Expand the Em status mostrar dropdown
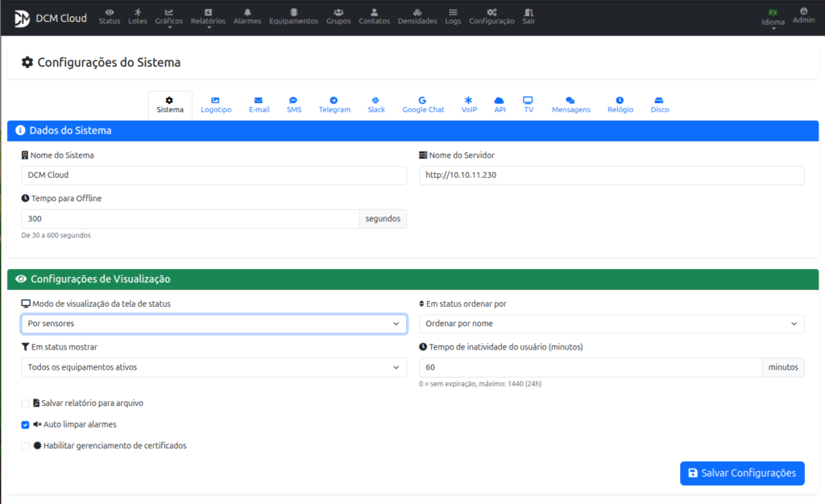The width and height of the screenshot is (825, 504). (214, 367)
